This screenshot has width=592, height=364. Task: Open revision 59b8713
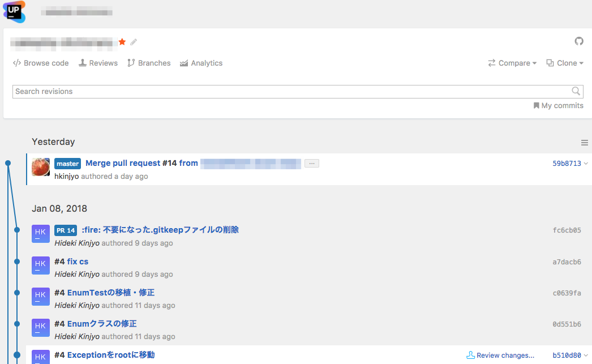coord(567,164)
